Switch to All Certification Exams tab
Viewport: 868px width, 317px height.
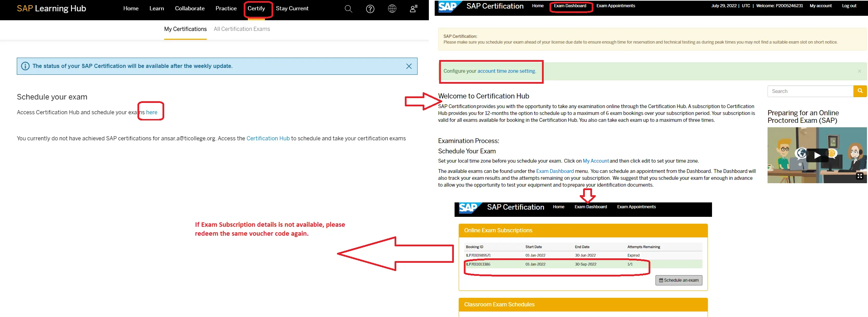coord(242,29)
